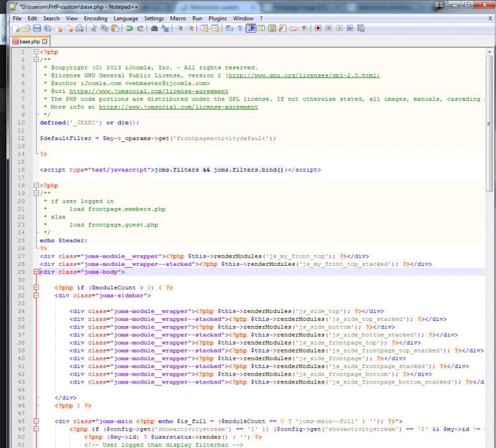Collapse the fold at line 1
The width and height of the screenshot is (496, 448).
click(36, 52)
